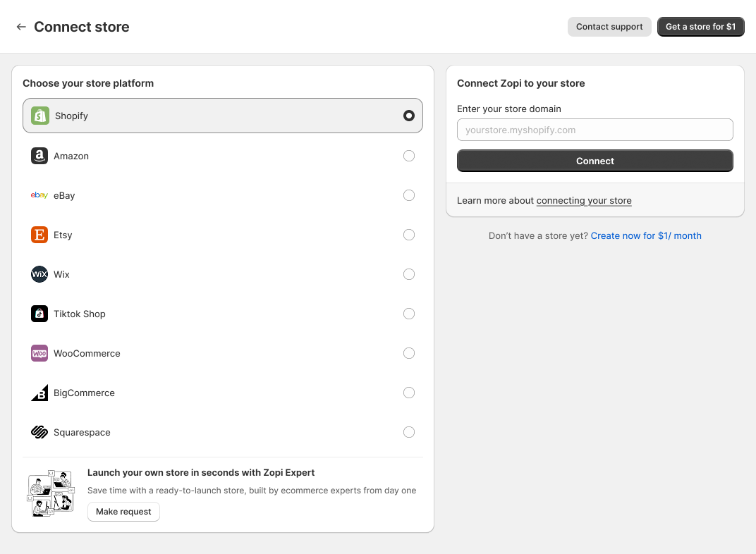The image size is (756, 554).
Task: Click the TikTok Shop logo icon
Action: click(39, 314)
